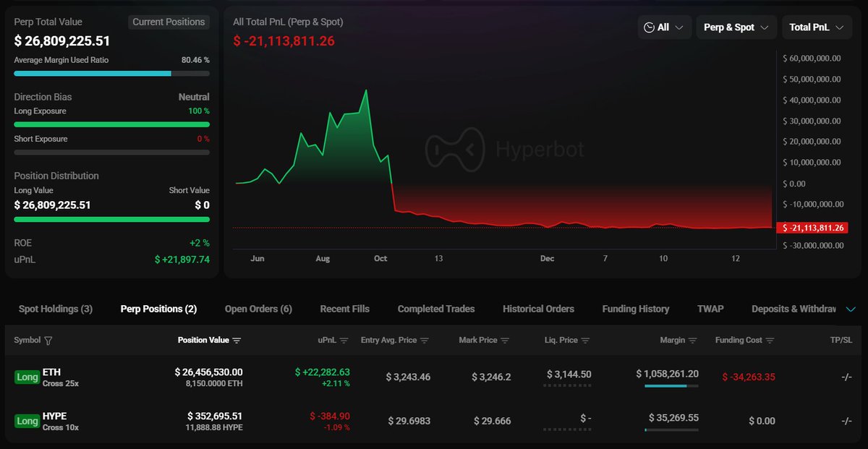
Task: Click the Symbol column filter funnel icon
Action: tap(48, 341)
